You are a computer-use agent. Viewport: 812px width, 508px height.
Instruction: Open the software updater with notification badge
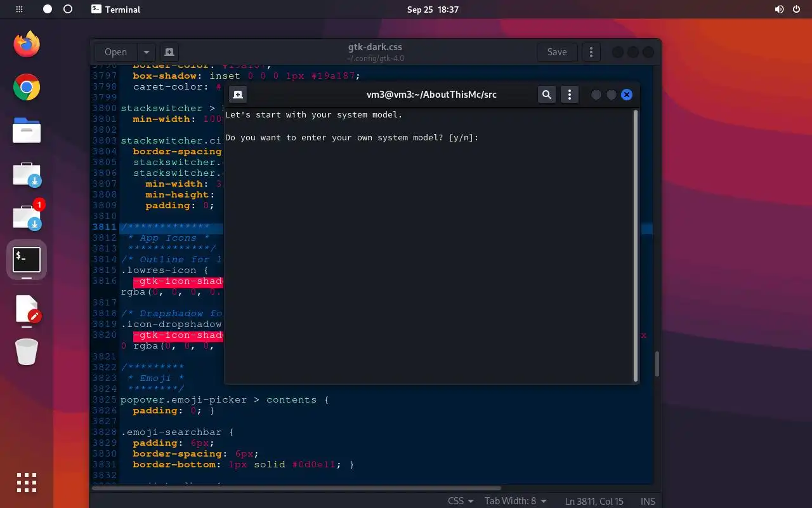click(28, 217)
